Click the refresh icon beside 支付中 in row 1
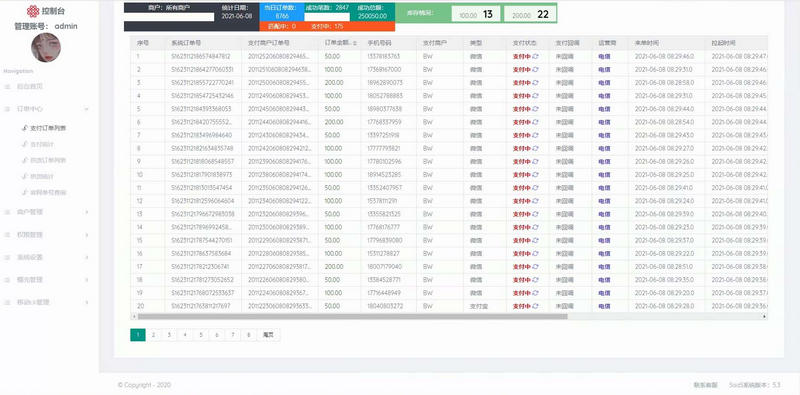Viewport: 800px width, 395px height. pyautogui.click(x=535, y=56)
